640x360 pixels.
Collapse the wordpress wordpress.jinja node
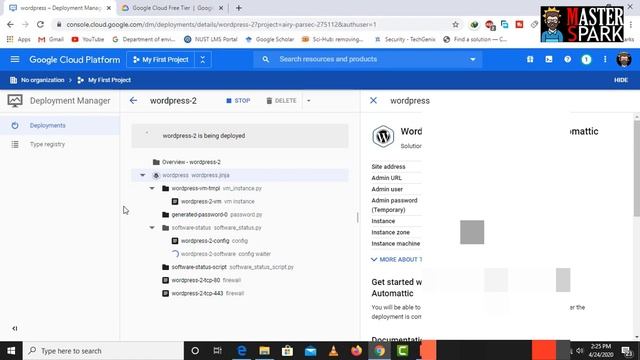pos(142,175)
